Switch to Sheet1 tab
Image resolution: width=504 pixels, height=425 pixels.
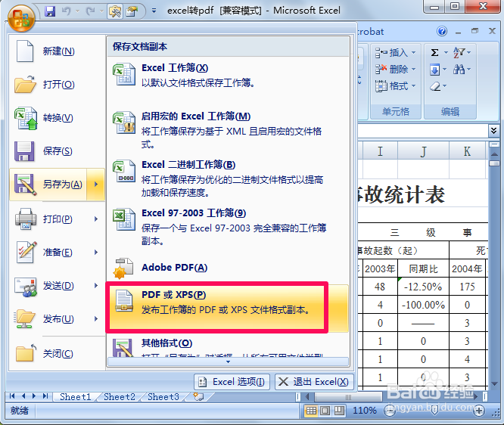tap(75, 397)
